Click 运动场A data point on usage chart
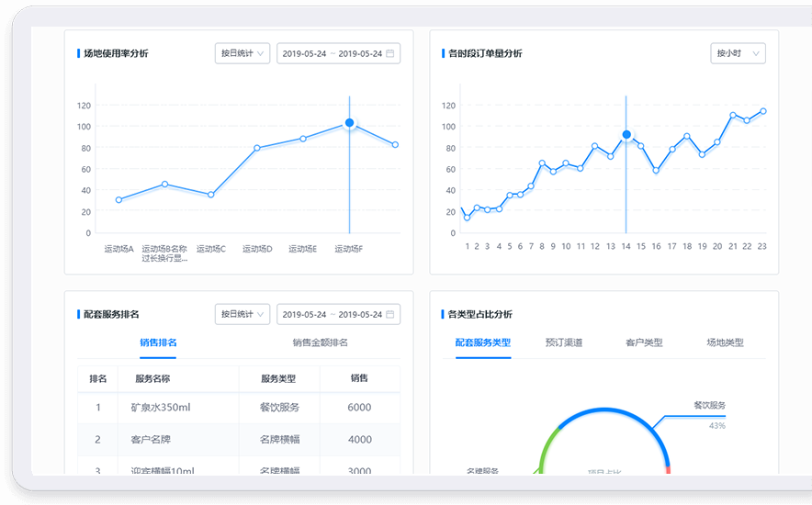812x505 pixels. 119,200
